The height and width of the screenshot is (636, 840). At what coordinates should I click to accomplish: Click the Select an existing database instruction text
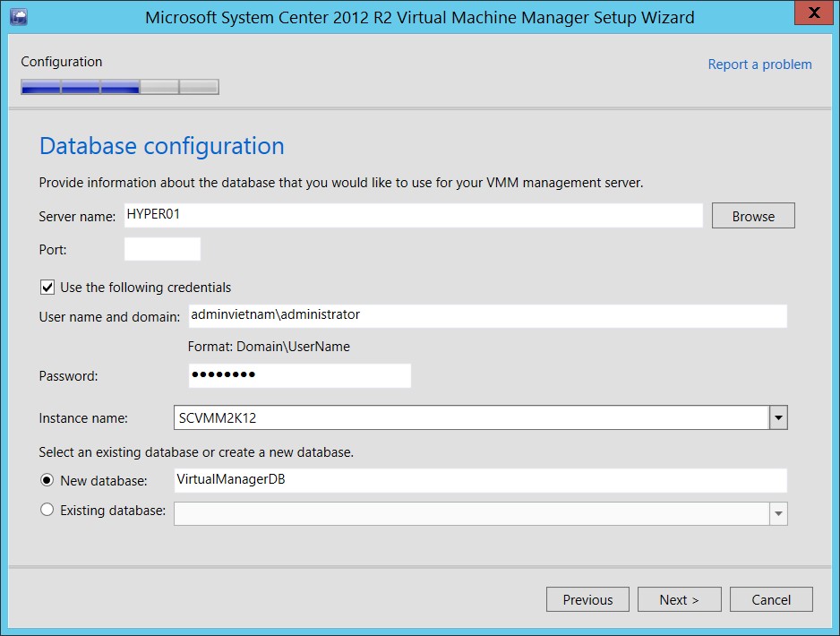click(x=196, y=452)
